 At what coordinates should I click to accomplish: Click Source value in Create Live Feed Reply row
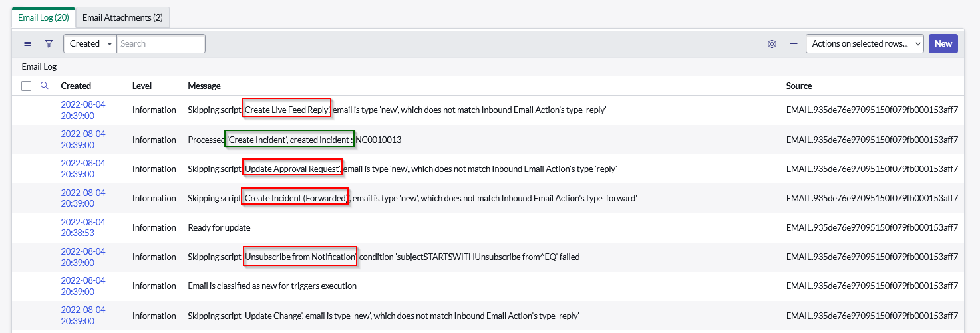coord(872,110)
